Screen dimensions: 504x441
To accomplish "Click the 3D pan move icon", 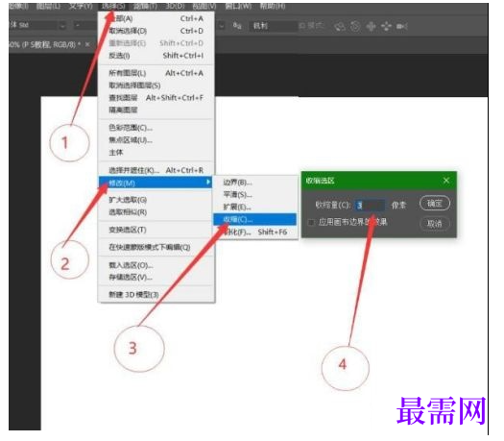I will (x=371, y=26).
